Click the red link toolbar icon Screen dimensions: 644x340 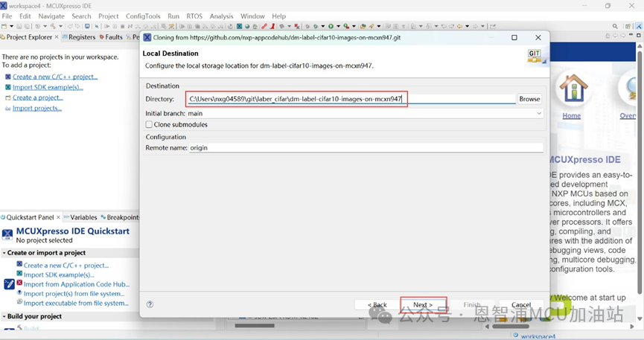point(264,26)
